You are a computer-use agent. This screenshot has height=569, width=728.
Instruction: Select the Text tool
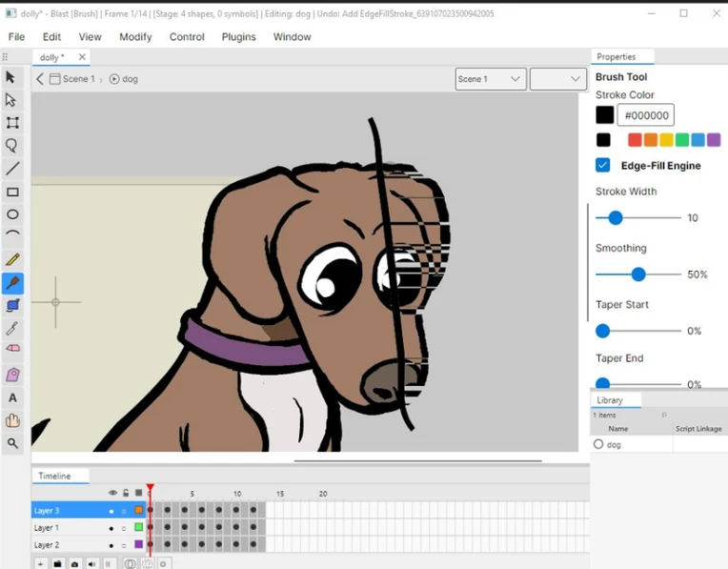coord(12,398)
